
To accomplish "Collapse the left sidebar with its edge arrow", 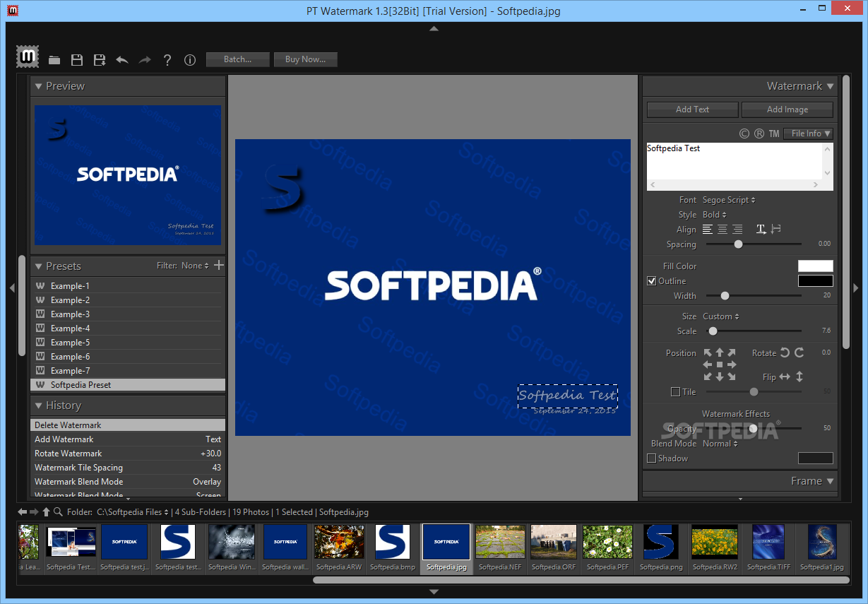I will 11,288.
